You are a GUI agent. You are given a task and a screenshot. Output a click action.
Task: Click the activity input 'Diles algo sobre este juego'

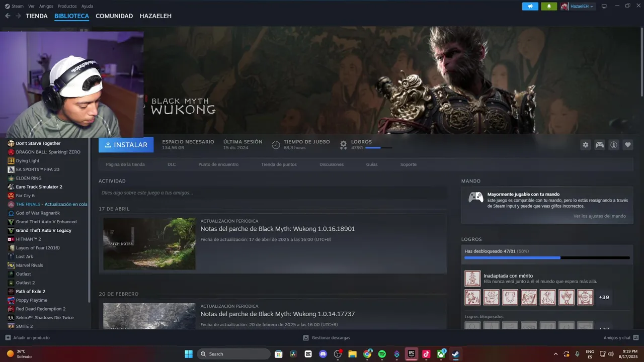[273, 193]
